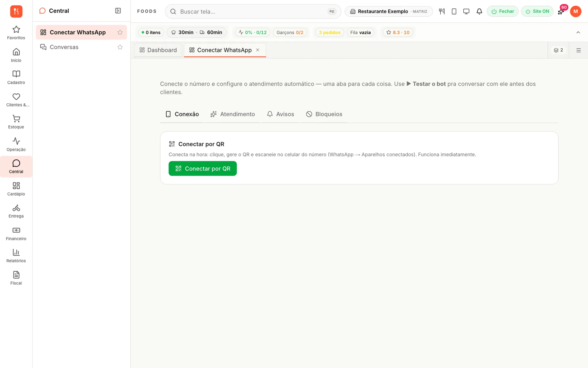Select the Avisos tab
This screenshot has height=368, width=588.
point(281,114)
